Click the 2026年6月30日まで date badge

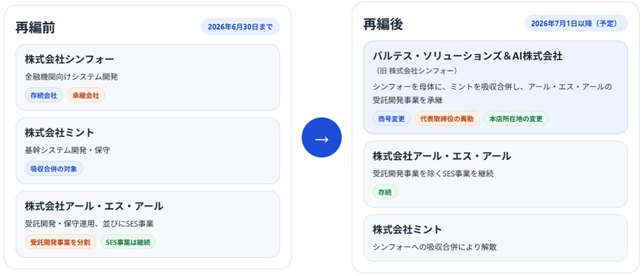(x=240, y=26)
